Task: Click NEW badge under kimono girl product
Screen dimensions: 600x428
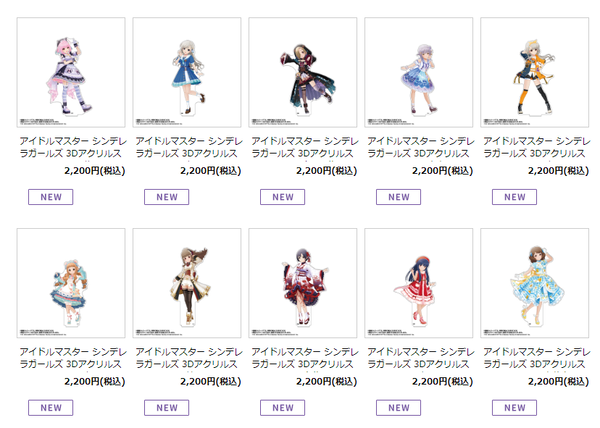Action: click(x=282, y=408)
